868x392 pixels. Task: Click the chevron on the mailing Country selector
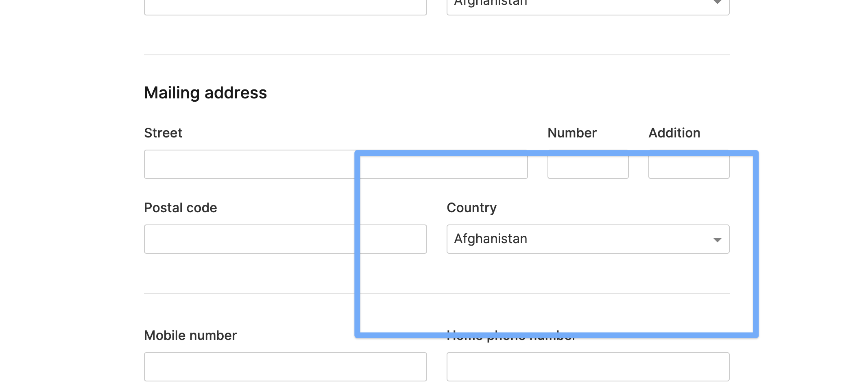(717, 240)
